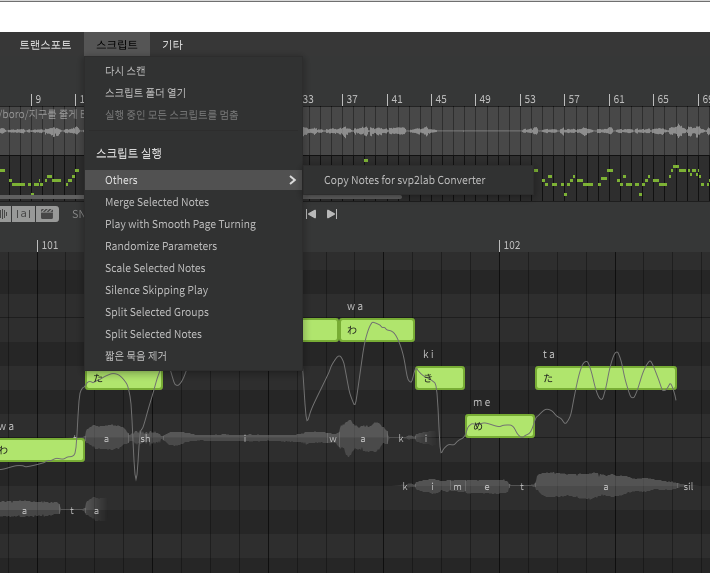Expand the Others submenu arrow
The width and height of the screenshot is (710, 573).
(292, 180)
